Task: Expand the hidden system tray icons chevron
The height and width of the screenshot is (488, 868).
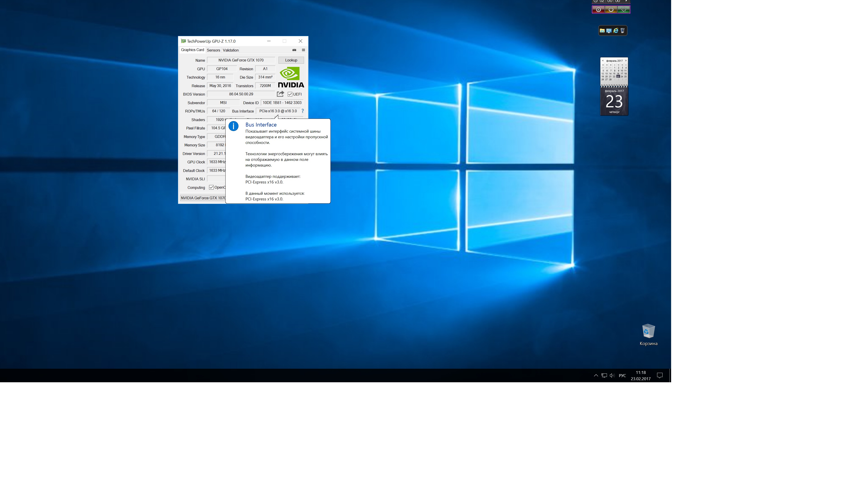Action: tap(596, 375)
